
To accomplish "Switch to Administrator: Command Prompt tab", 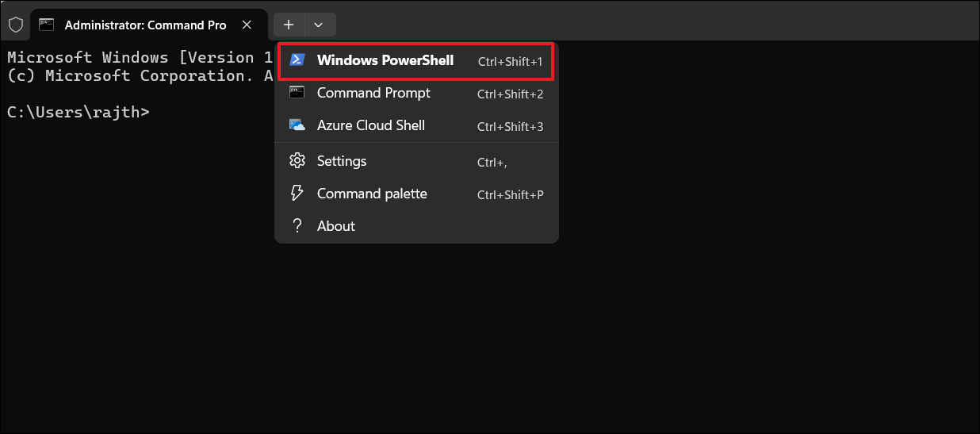I will [x=145, y=25].
